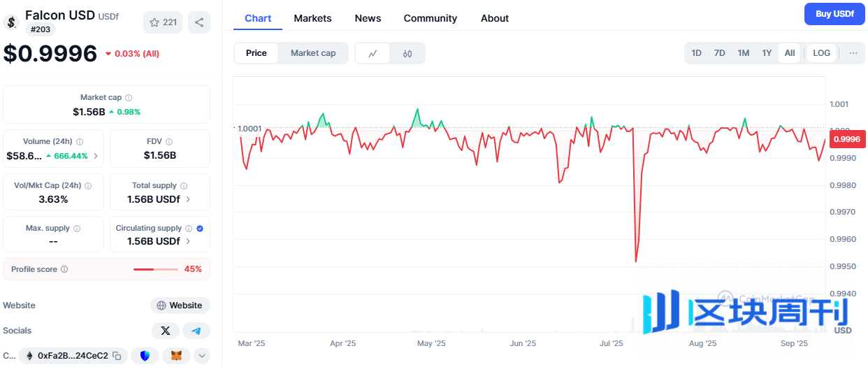The image size is (868, 367).
Task: Show Vol/Mkt Cap info tooltip
Action: point(88,186)
